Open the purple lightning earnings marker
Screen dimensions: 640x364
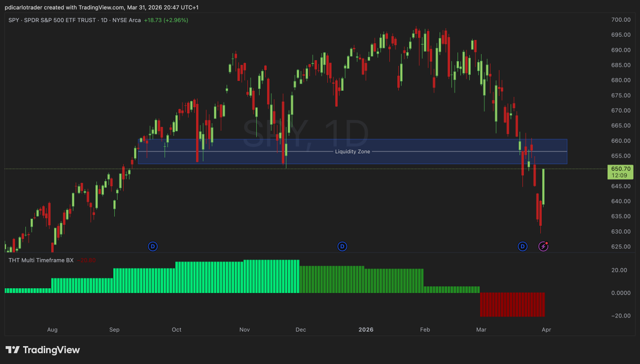click(x=543, y=247)
